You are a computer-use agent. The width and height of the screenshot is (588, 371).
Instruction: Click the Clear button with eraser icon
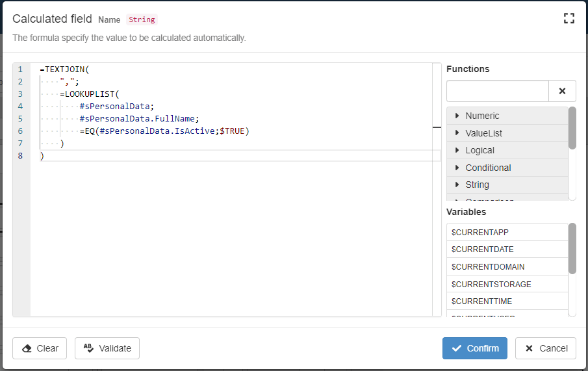[x=40, y=348]
